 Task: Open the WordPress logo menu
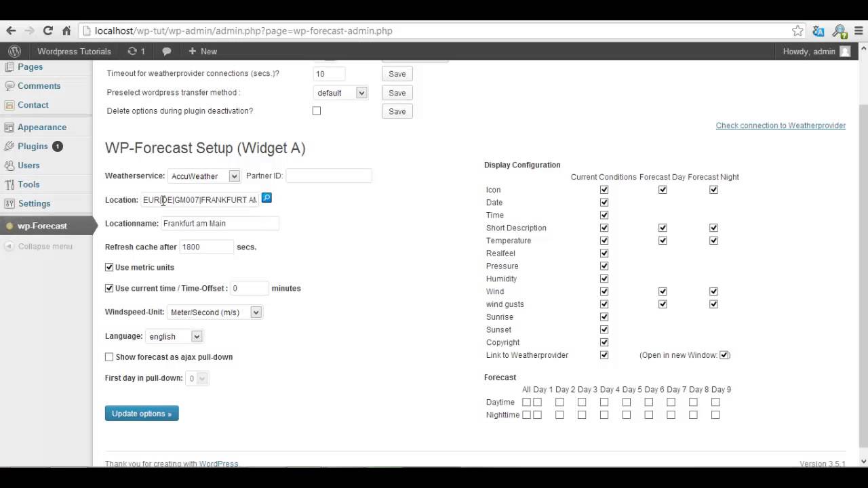pyautogui.click(x=14, y=52)
